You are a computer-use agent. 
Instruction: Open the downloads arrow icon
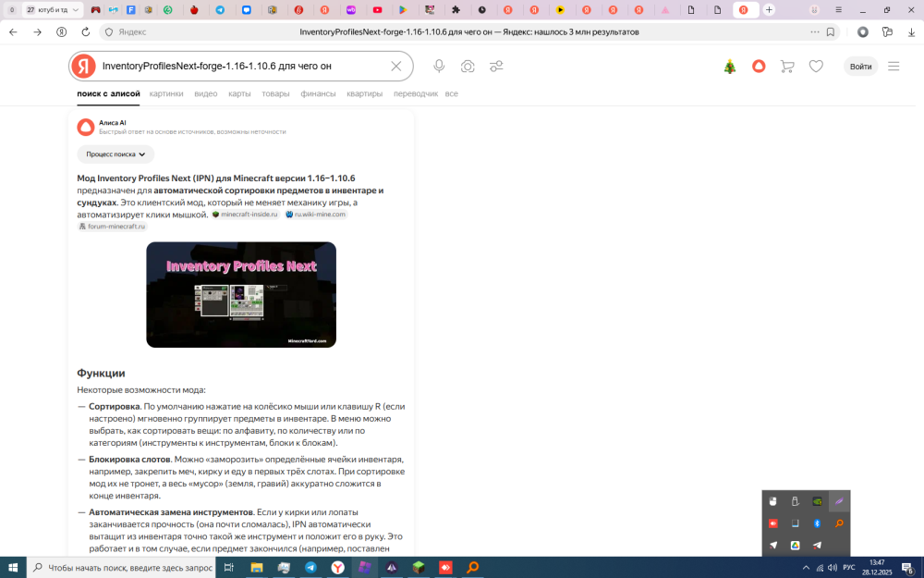912,31
